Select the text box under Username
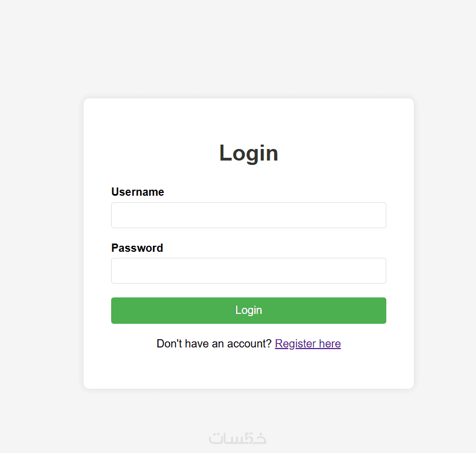 [248, 215]
